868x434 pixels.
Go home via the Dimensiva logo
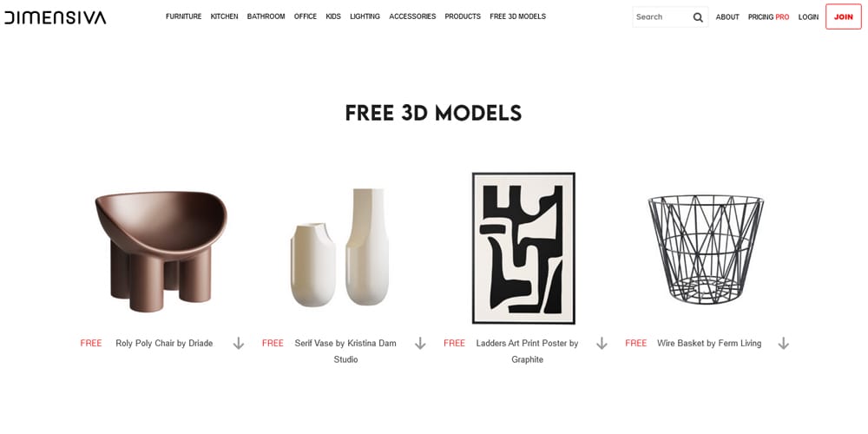(55, 17)
